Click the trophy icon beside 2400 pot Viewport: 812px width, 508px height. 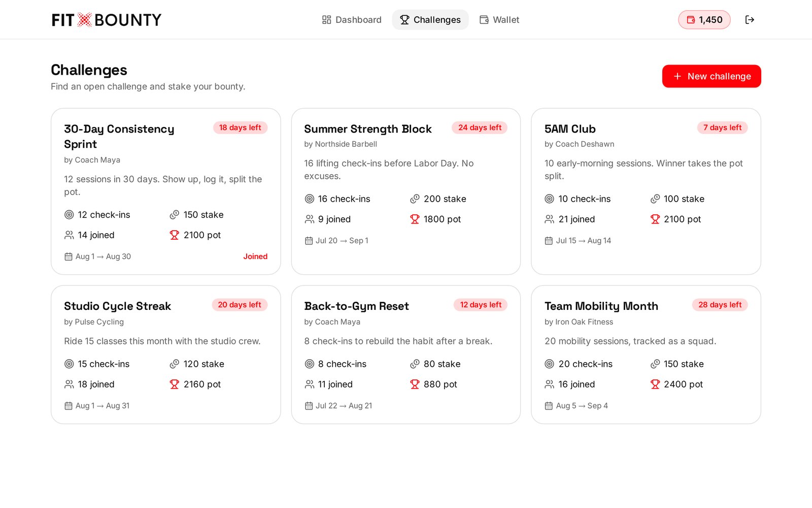pos(655,385)
